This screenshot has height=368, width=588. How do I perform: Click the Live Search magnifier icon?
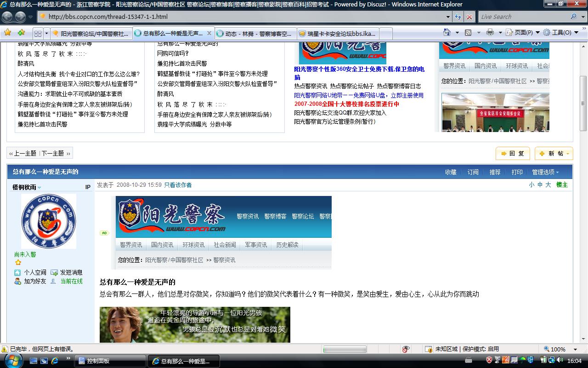point(574,17)
